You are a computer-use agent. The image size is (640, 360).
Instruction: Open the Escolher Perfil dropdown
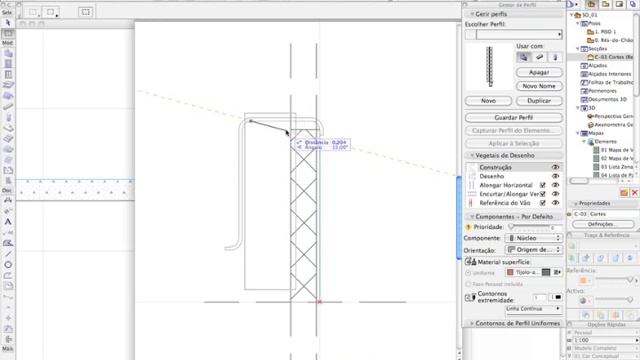[519, 35]
